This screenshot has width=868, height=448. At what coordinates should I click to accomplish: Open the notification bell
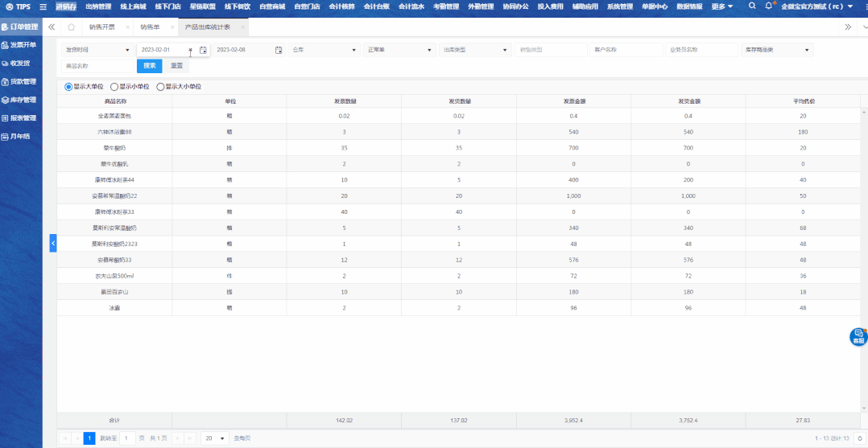(x=769, y=6)
